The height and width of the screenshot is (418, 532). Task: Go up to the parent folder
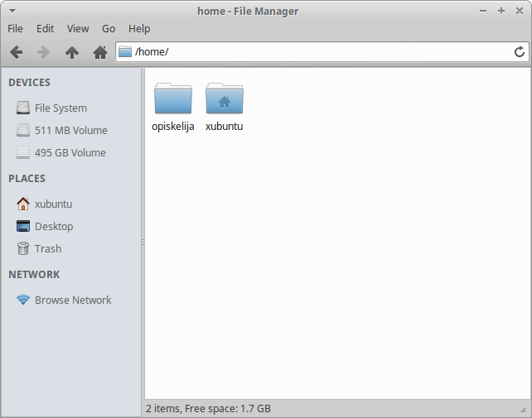click(x=72, y=52)
